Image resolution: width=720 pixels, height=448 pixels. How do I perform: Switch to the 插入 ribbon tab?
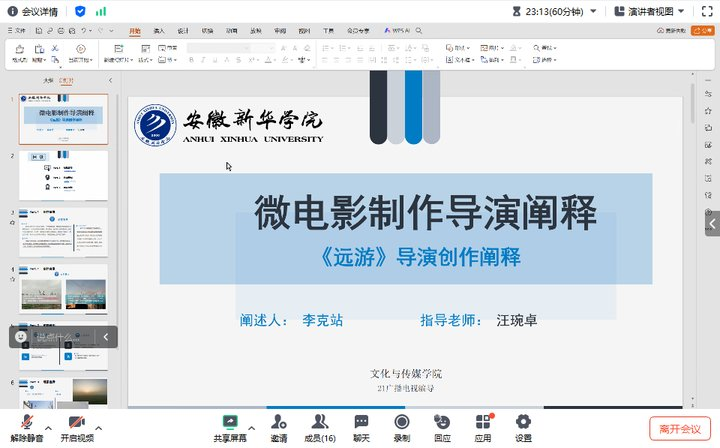(159, 31)
